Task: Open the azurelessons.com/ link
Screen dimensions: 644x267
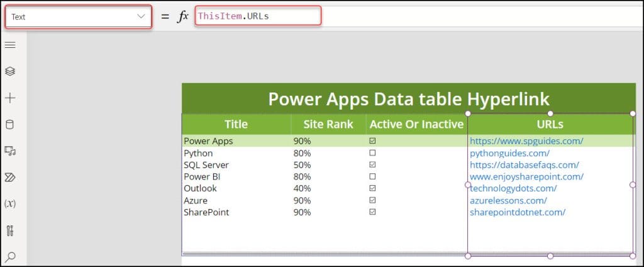Action: coord(508,201)
